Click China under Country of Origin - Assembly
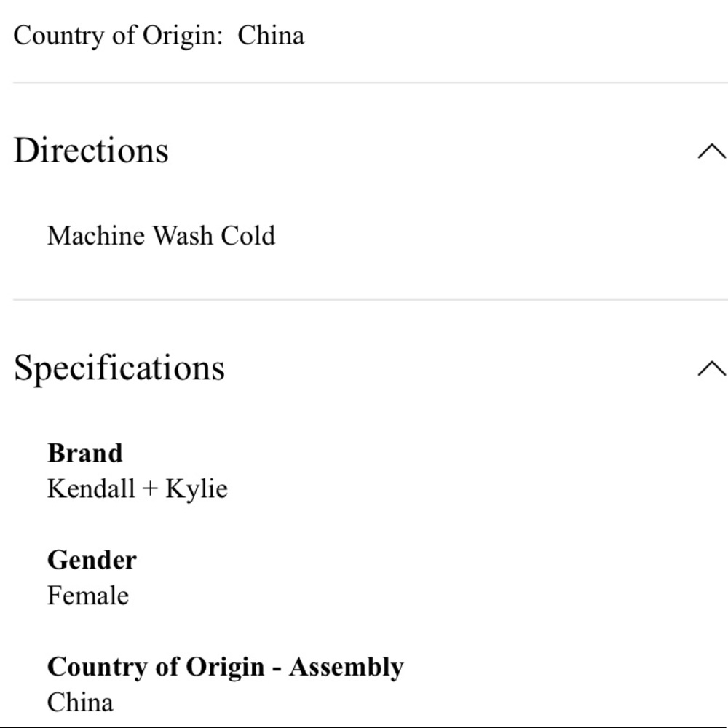This screenshot has height=728, width=728. coord(80,703)
